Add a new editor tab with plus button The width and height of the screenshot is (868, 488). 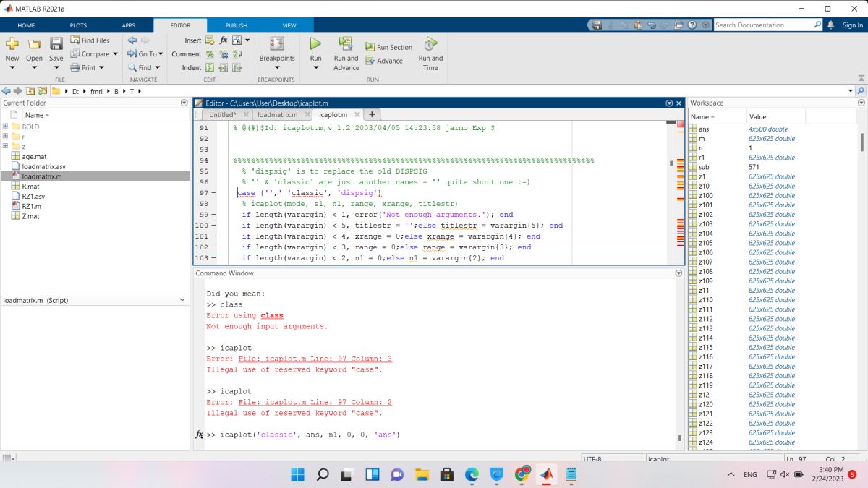371,114
